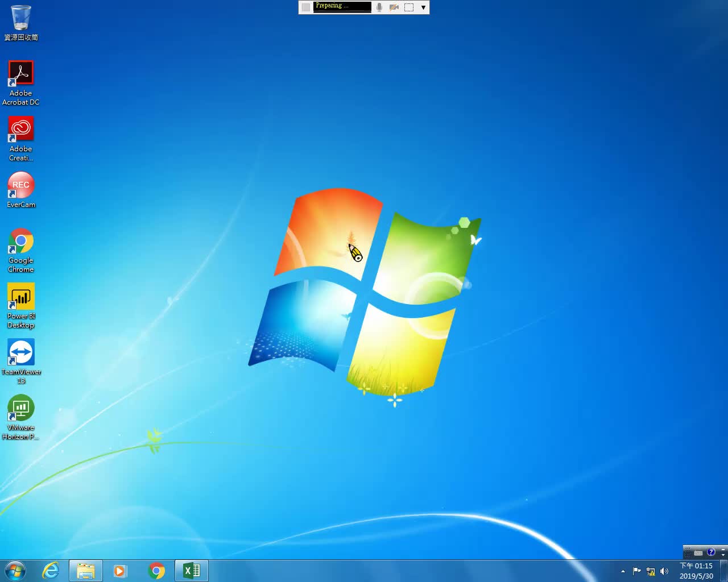The image size is (728, 582).
Task: Click the Preparing status display
Action: pos(342,7)
